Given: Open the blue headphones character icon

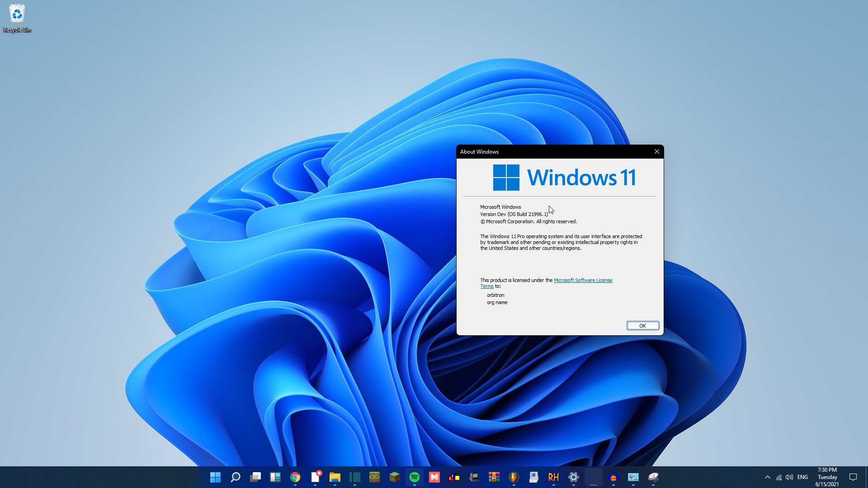Looking at the screenshot, I should point(613,477).
